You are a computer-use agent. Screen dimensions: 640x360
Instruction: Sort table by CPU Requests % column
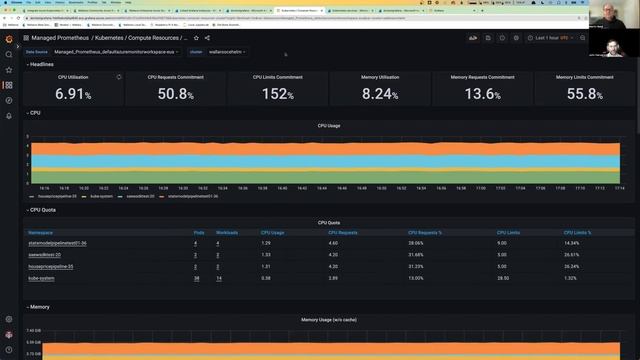(x=425, y=233)
